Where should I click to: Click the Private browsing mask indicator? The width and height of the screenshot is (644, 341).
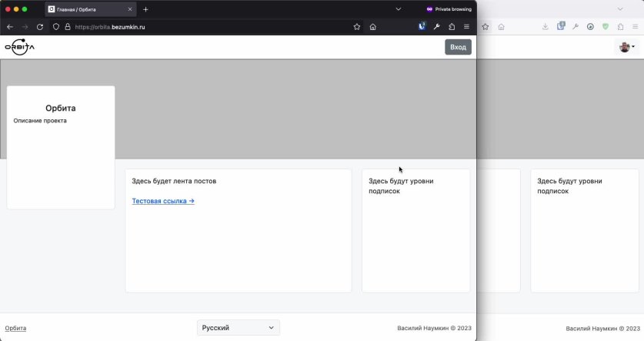pyautogui.click(x=449, y=9)
